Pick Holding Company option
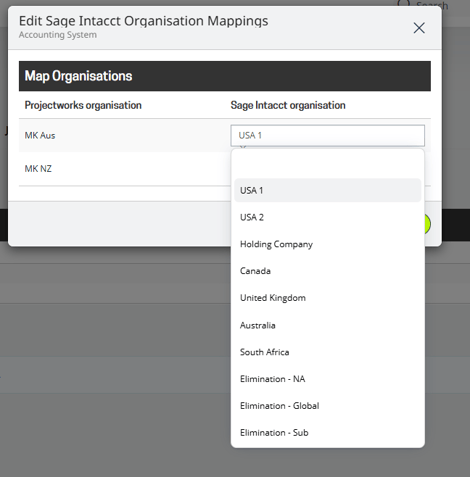Viewport: 470px width, 477px height. tap(327, 244)
